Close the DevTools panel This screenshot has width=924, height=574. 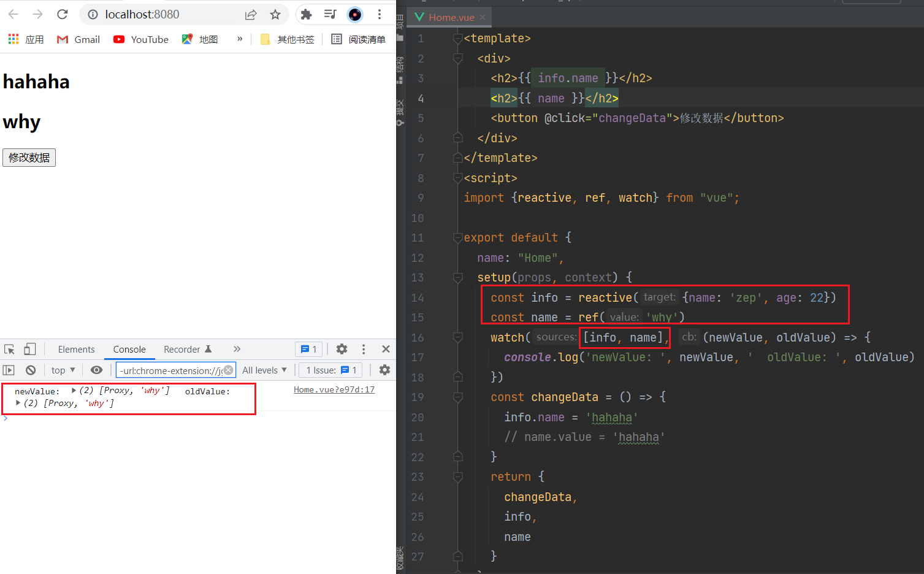coord(386,349)
